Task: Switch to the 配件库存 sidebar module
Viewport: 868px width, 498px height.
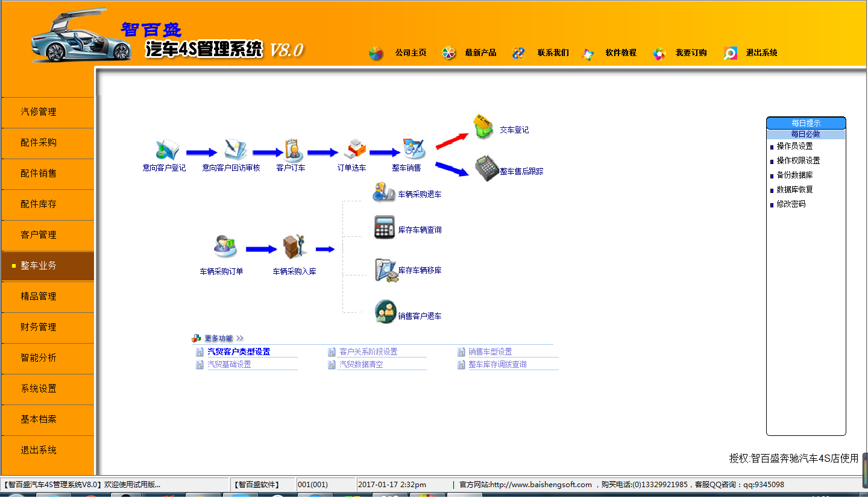Action: pos(48,204)
